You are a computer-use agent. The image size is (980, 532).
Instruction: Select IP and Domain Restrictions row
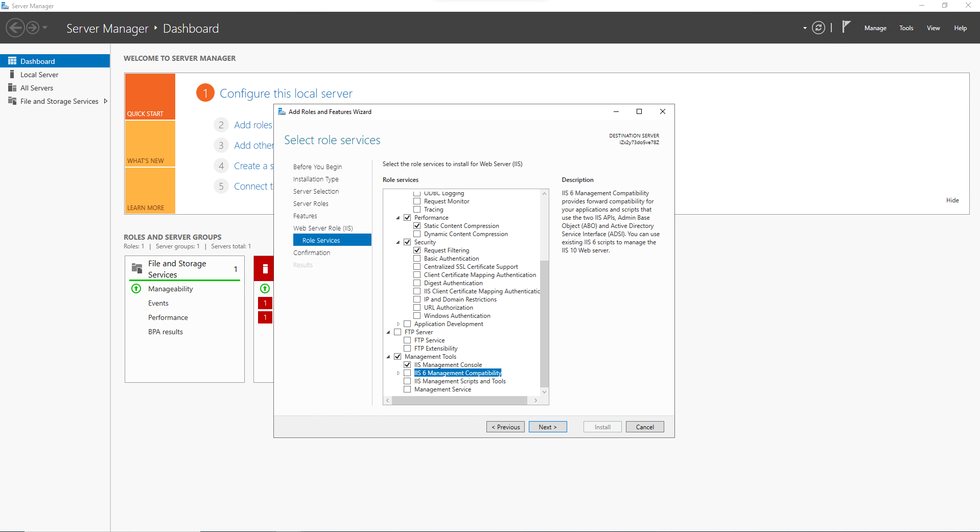(460, 299)
